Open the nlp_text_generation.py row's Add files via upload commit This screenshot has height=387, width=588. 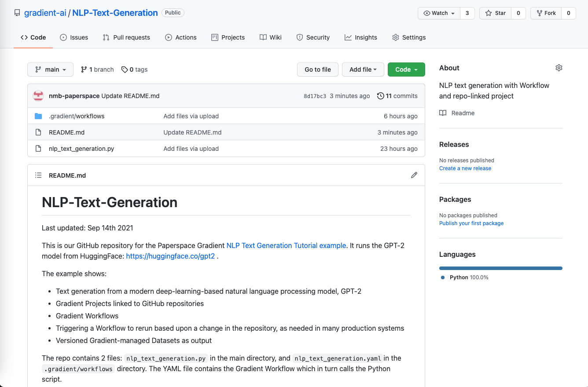(191, 149)
